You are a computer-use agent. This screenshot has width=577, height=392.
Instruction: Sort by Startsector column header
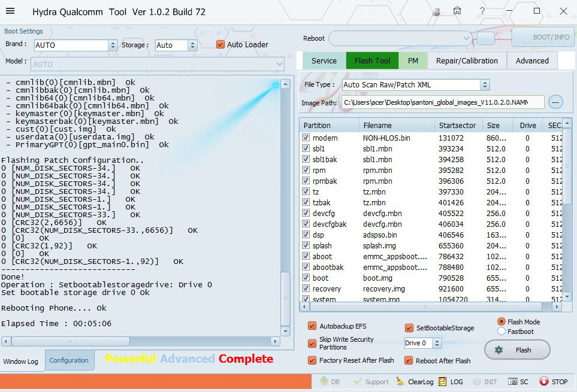point(458,125)
